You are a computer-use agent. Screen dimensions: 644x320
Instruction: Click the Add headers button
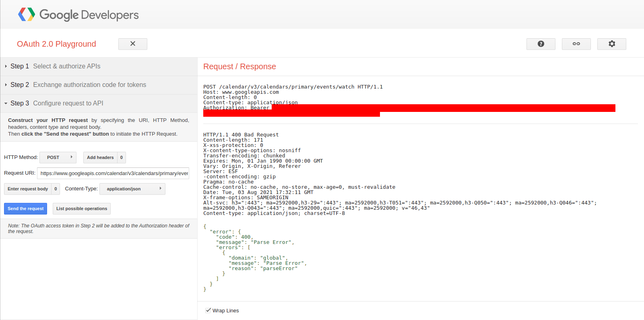pos(100,157)
